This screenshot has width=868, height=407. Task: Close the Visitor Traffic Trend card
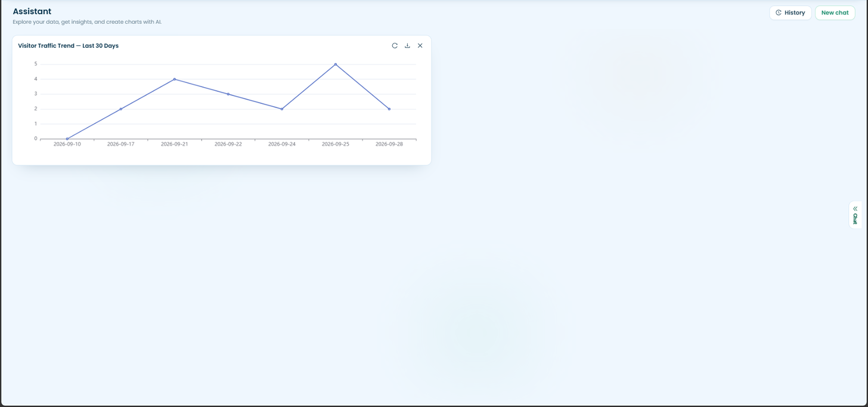coord(420,46)
